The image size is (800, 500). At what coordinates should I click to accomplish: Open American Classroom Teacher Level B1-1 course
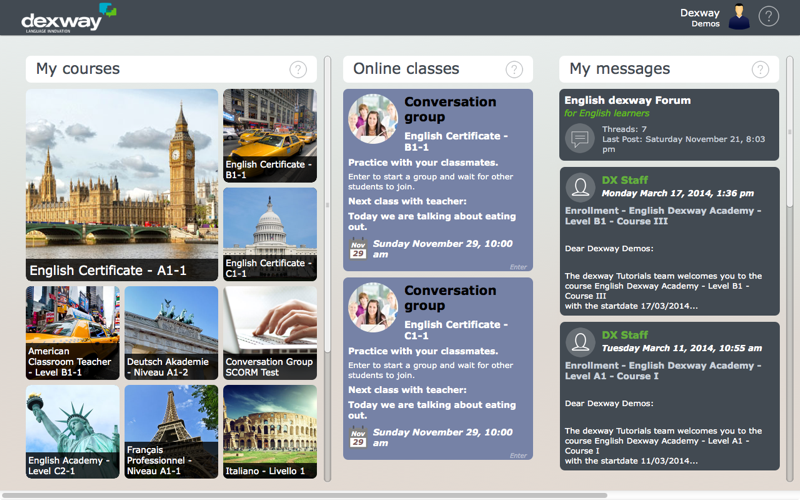(x=72, y=333)
